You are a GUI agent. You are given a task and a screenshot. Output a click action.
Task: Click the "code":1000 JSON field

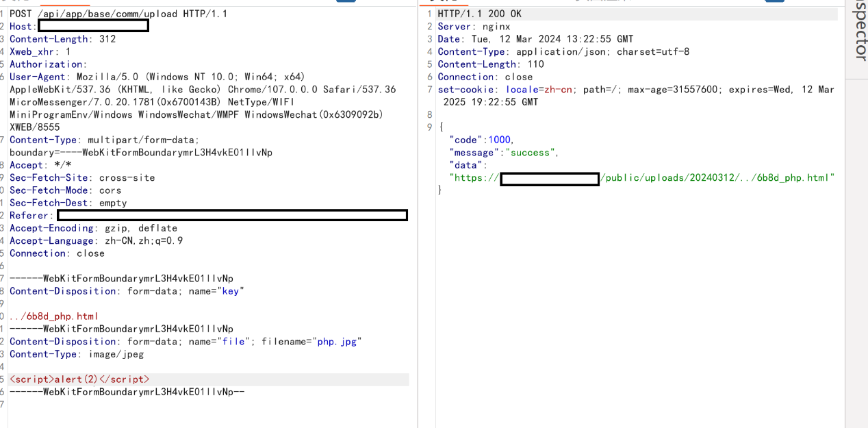point(481,140)
